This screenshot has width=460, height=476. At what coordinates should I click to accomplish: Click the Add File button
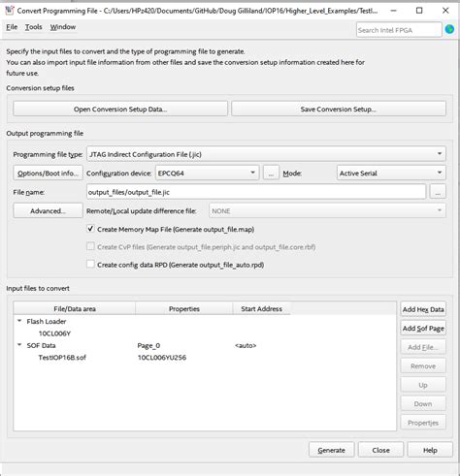click(423, 347)
